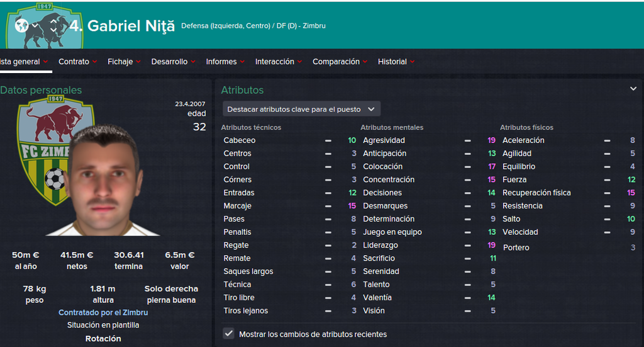Open the Informes tab menu

pos(225,62)
